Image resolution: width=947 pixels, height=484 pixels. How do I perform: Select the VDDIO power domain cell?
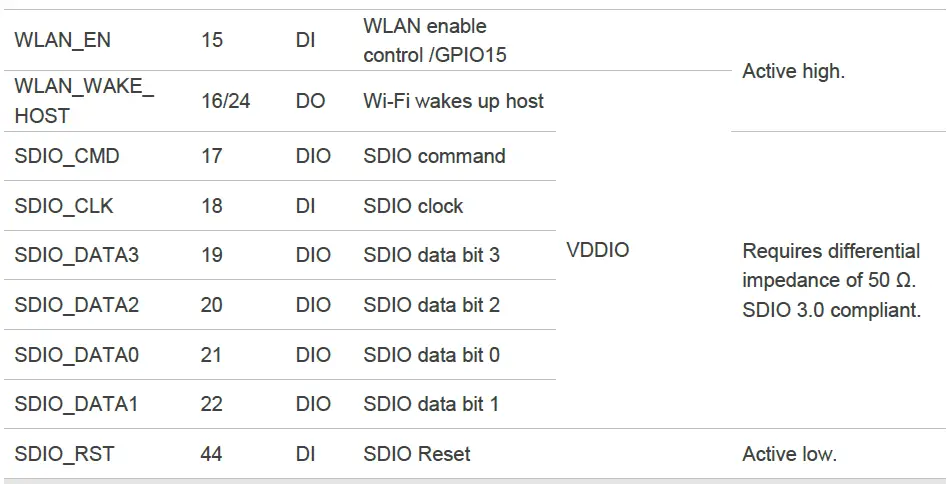(x=598, y=250)
